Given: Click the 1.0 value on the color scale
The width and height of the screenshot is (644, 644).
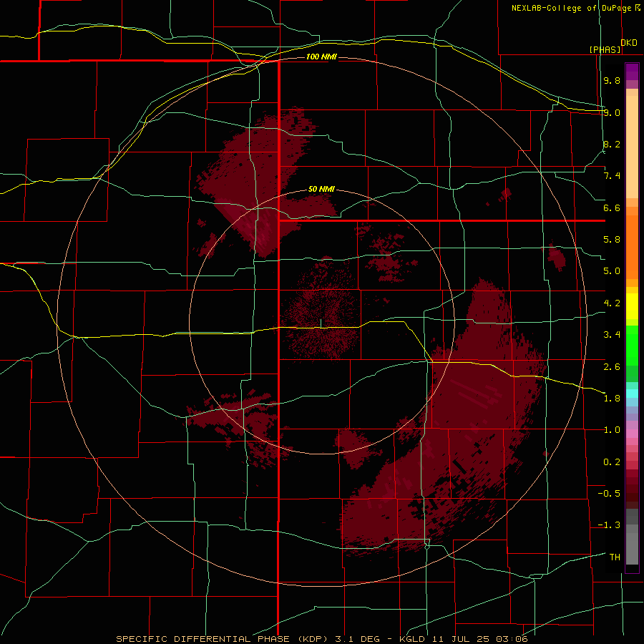Looking at the screenshot, I should [612, 430].
